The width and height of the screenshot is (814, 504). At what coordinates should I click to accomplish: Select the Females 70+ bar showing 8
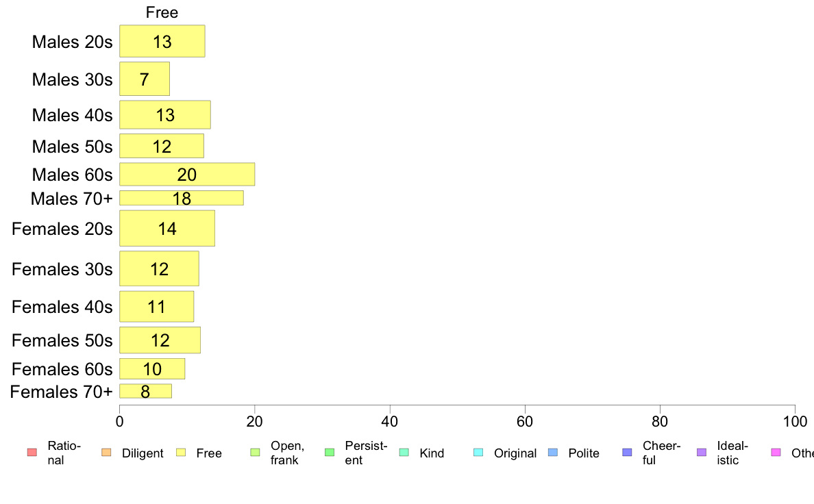tap(145, 392)
